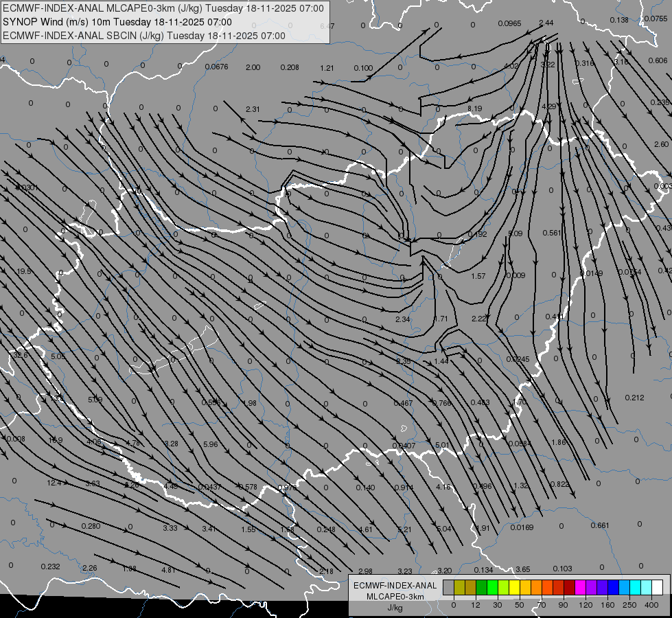Screen dimensions: 672x618
Task: Click the map value 4.61
Action: [x=366, y=529]
